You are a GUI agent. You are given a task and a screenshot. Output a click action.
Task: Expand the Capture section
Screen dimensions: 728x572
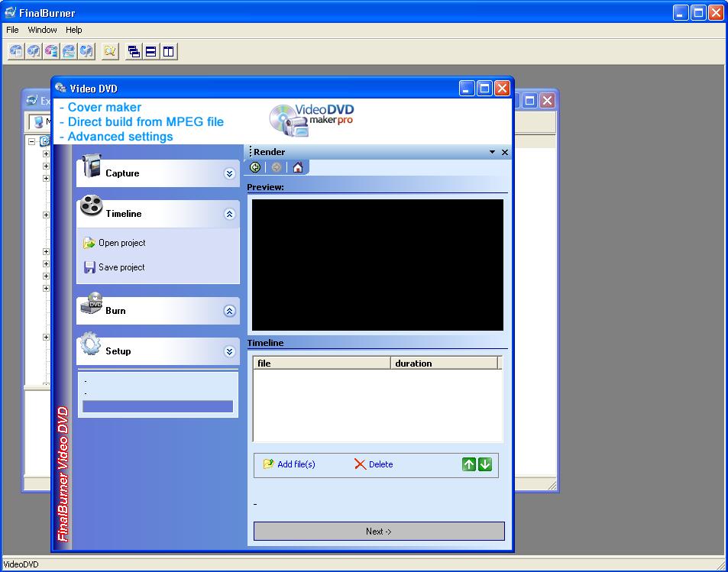pos(229,173)
